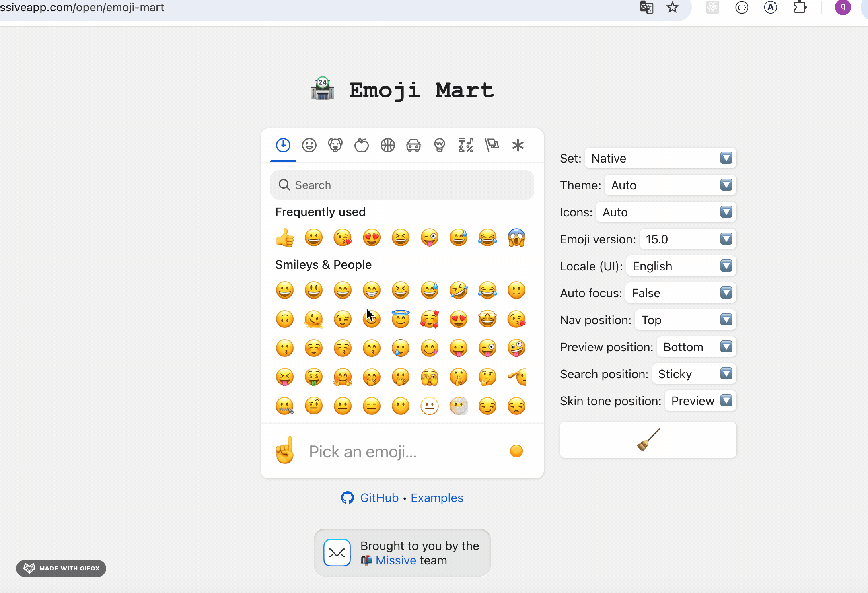Open the GitHub link

pyautogui.click(x=379, y=498)
